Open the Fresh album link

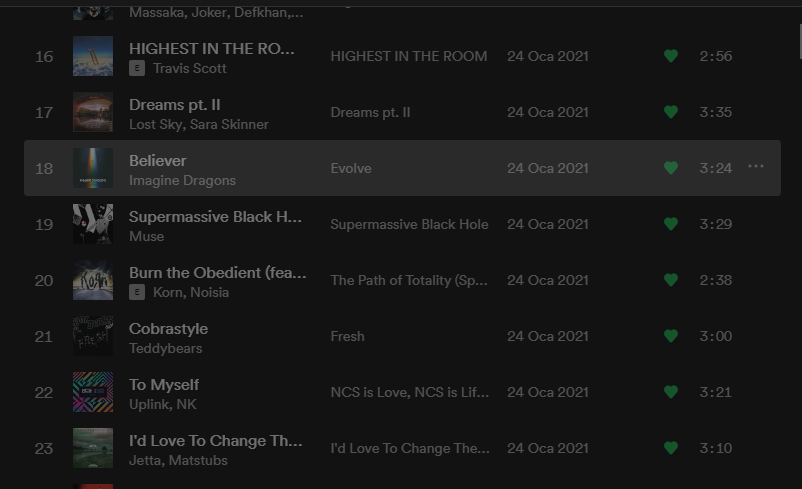click(347, 336)
